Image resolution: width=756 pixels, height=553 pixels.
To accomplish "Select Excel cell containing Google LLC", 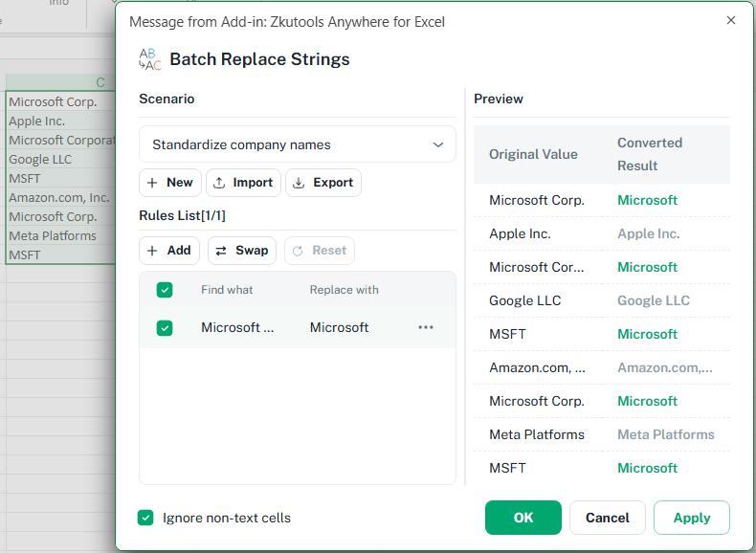I will (x=60, y=159).
